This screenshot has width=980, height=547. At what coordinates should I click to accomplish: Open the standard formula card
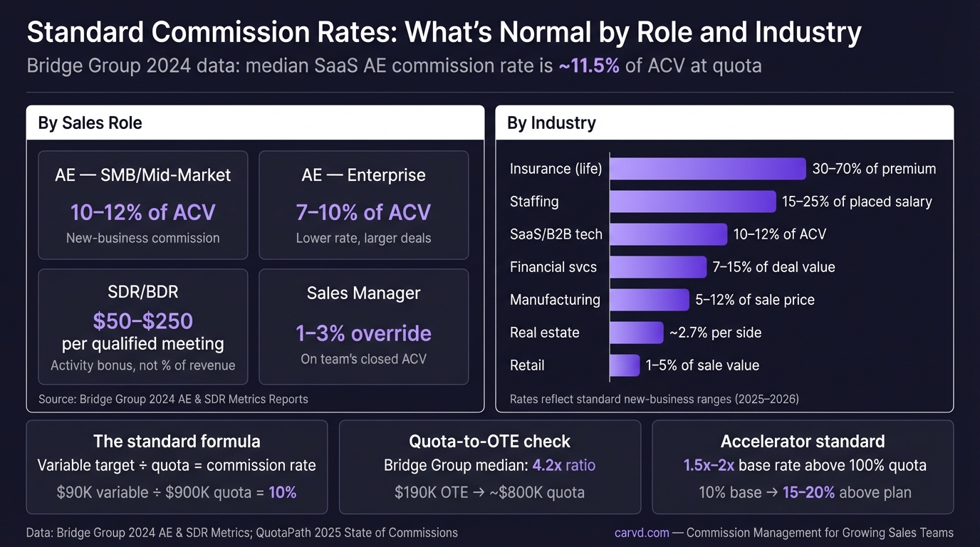point(177,467)
